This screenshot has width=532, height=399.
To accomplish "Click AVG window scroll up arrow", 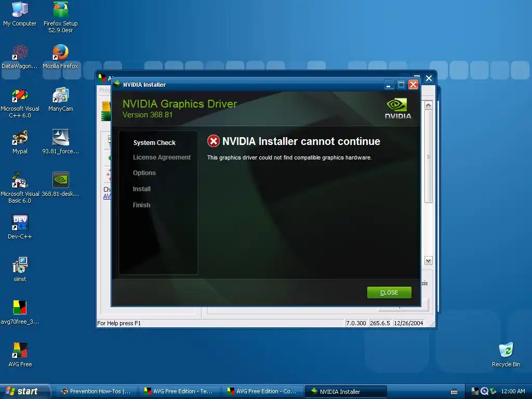I will (429, 105).
